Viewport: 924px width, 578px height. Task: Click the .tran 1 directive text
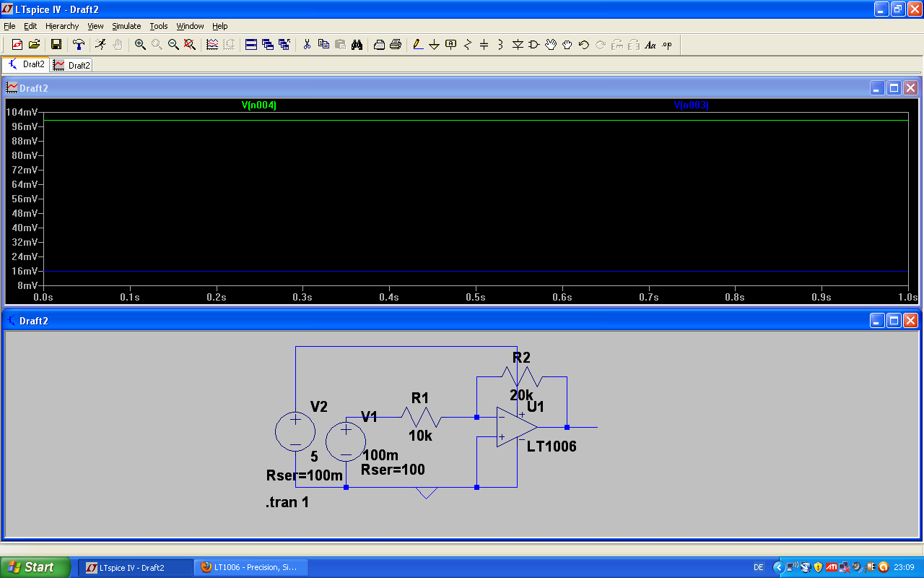coord(287,502)
